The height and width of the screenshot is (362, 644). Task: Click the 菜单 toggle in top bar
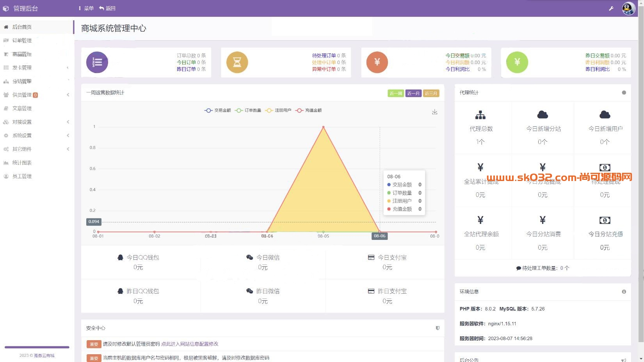[x=86, y=8]
